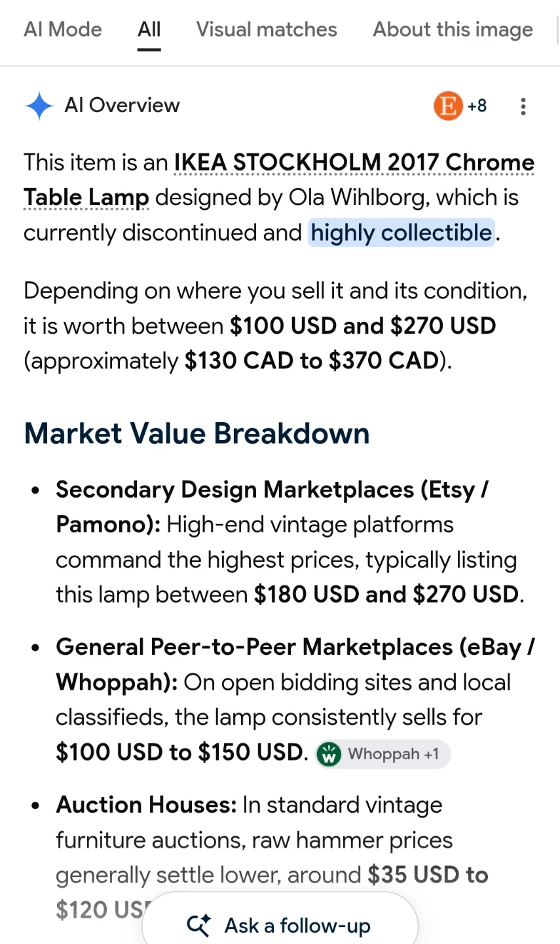Show the +8 additional sources
This screenshot has height=944, width=560.
[477, 106]
